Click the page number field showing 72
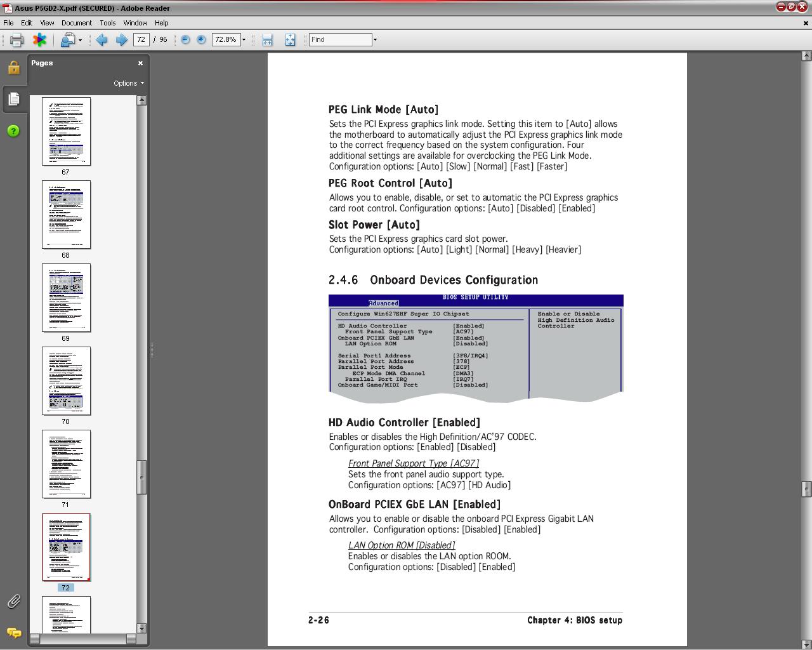The width and height of the screenshot is (812, 650). pyautogui.click(x=141, y=39)
